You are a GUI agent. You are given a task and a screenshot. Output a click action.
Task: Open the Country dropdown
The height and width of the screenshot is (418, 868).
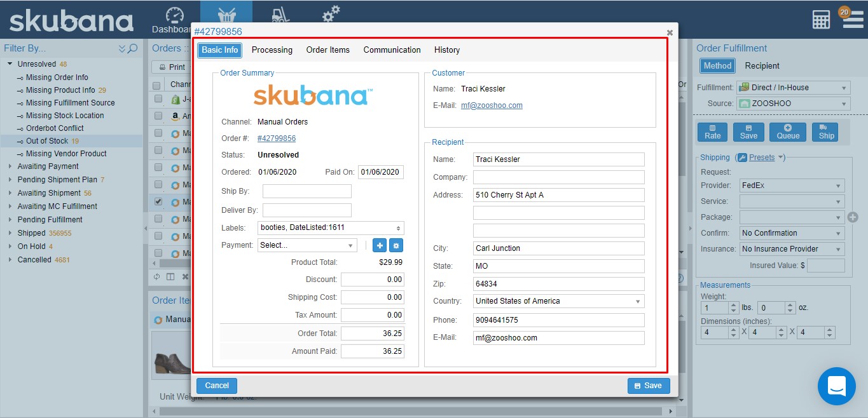pos(559,301)
